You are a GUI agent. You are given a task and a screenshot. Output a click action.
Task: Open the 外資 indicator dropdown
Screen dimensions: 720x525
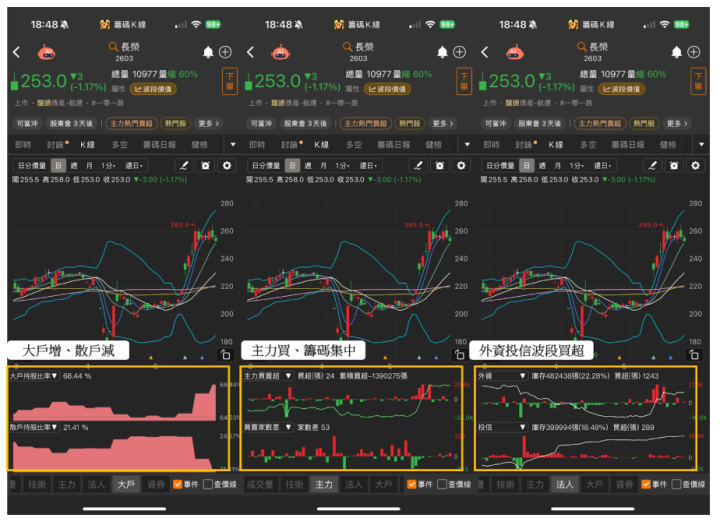(502, 376)
